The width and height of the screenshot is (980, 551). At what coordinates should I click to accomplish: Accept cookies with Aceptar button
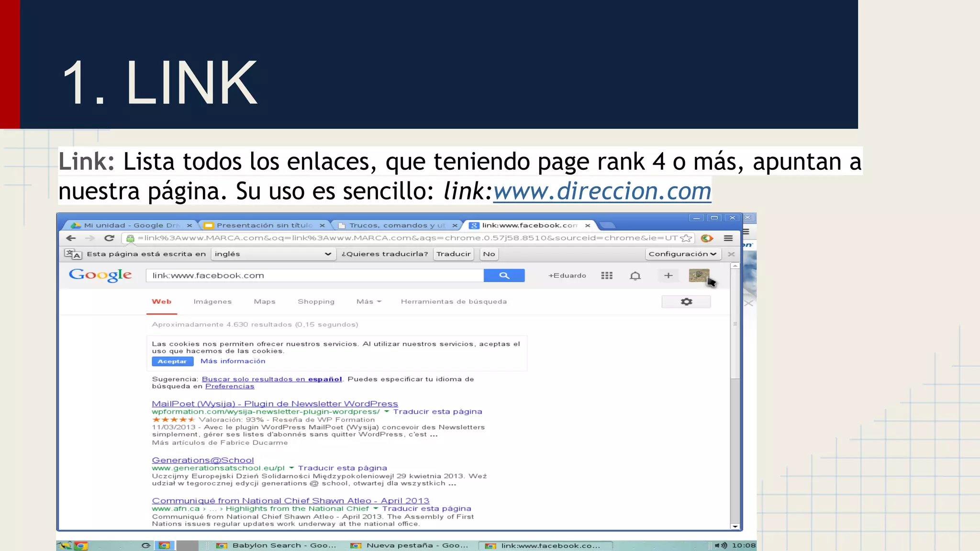(x=172, y=362)
